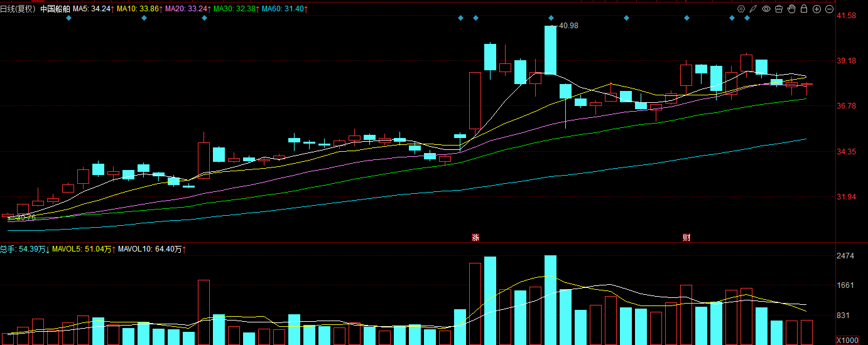Click the 34.35 price axis value

[x=847, y=152]
